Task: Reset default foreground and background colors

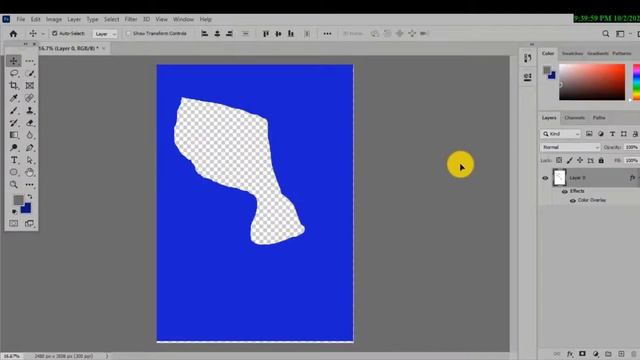Action: pos(14,211)
